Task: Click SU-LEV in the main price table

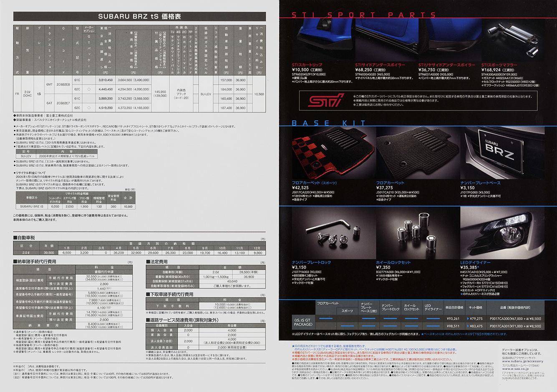Action: 206,94
